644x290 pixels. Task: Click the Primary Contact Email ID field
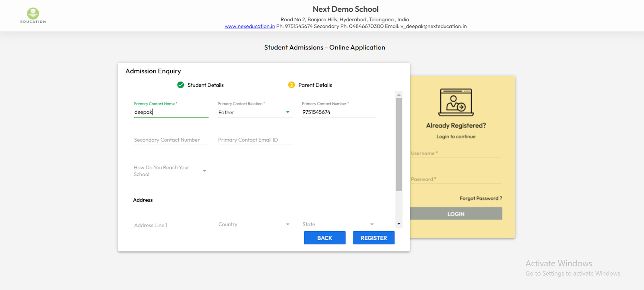click(255, 140)
